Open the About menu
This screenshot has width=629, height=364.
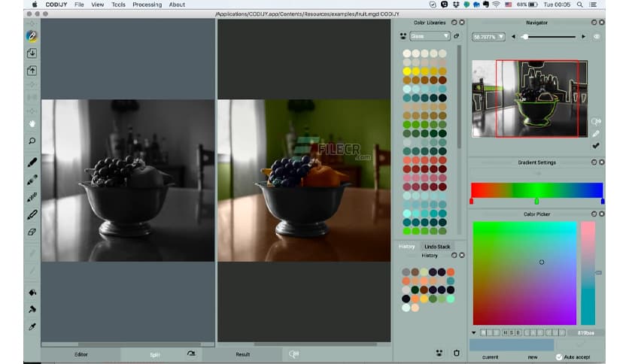pyautogui.click(x=177, y=5)
